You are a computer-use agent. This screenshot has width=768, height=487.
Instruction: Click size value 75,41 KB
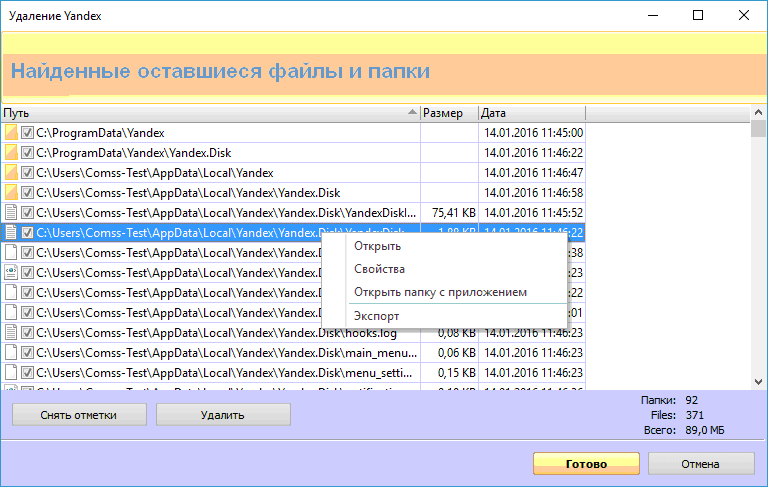pyautogui.click(x=454, y=213)
